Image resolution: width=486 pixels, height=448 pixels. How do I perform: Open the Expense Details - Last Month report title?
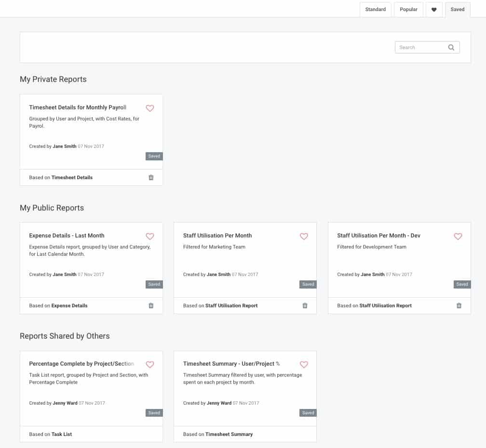[67, 236]
